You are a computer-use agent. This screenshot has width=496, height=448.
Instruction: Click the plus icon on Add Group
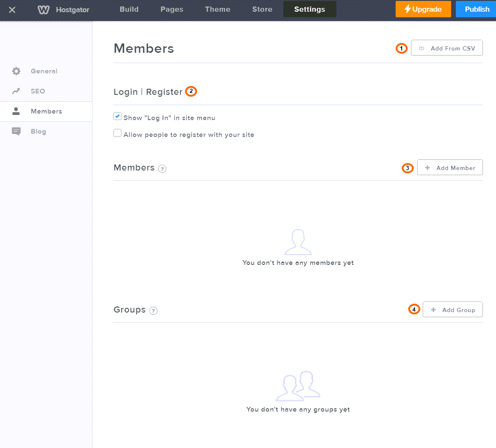click(433, 309)
